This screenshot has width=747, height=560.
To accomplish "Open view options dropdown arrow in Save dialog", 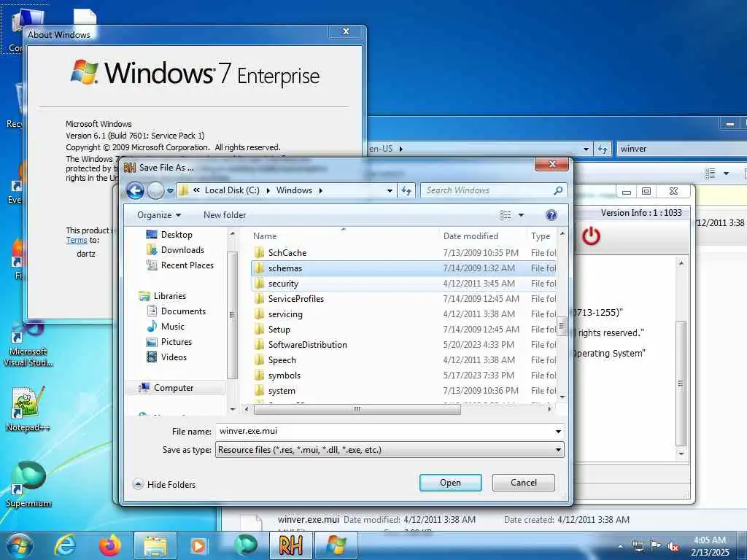I will pos(521,215).
